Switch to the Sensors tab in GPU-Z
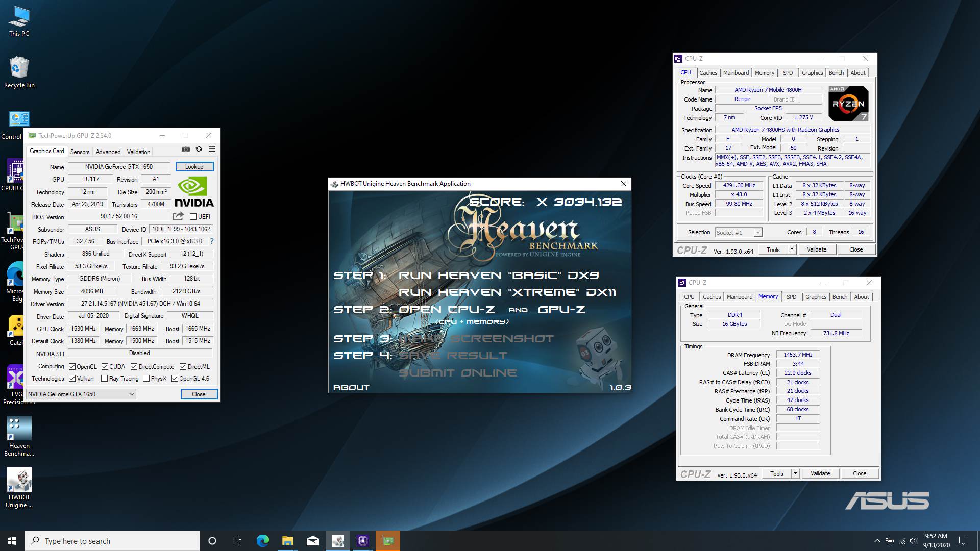Viewport: 980px width, 551px height. tap(80, 152)
